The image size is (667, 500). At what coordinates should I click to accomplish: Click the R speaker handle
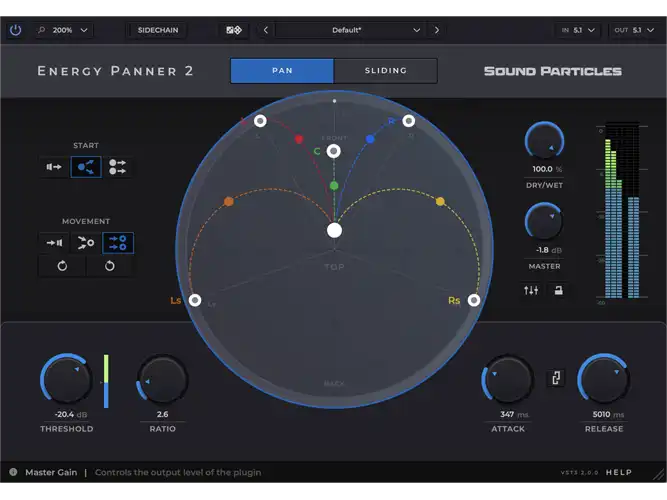408,121
